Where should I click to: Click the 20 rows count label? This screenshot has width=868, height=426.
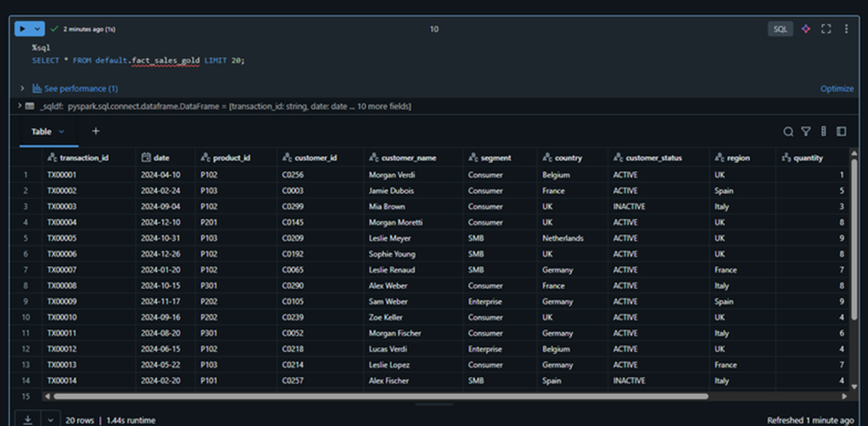(80, 421)
